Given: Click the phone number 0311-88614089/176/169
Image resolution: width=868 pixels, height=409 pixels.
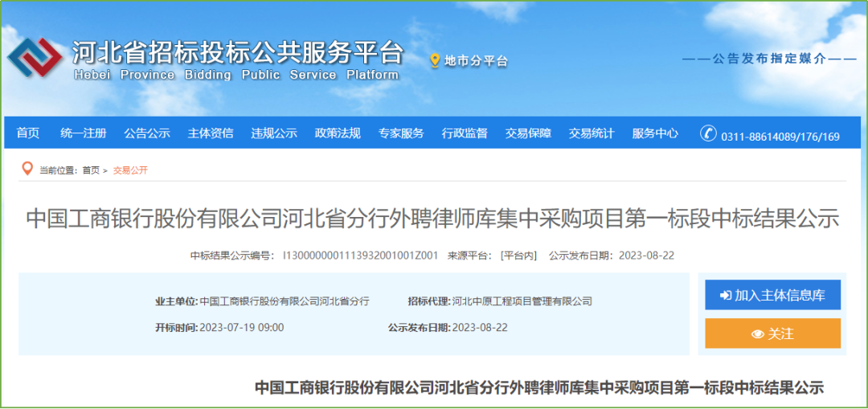Looking at the screenshot, I should click(x=780, y=136).
